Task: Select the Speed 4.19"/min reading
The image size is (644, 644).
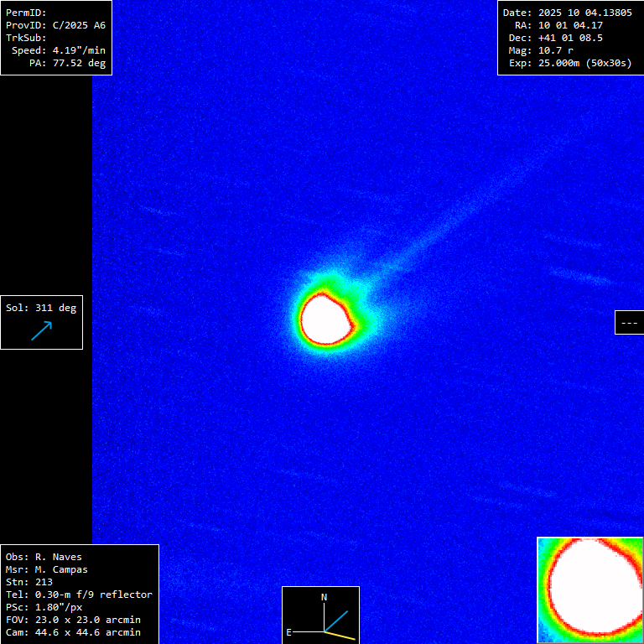Action: click(x=55, y=50)
